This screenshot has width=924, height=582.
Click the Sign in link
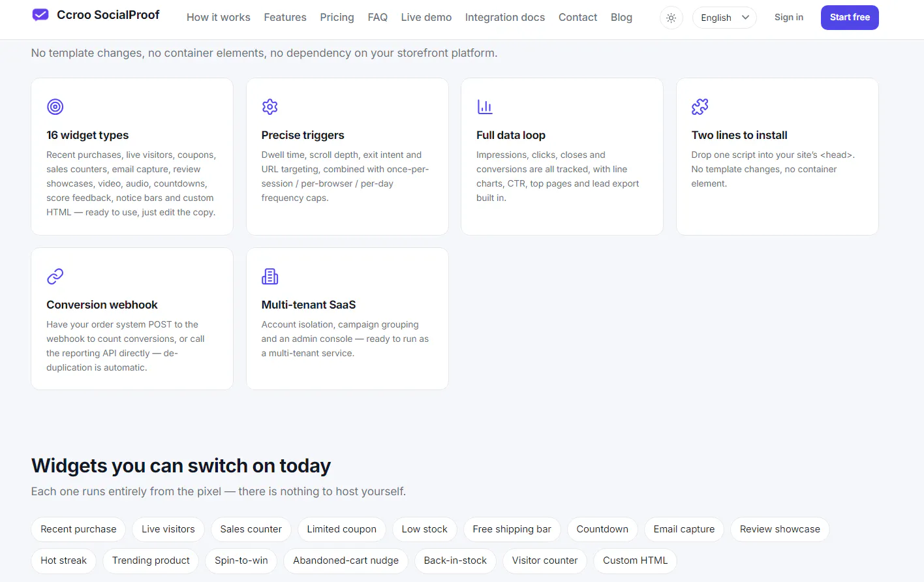(789, 18)
